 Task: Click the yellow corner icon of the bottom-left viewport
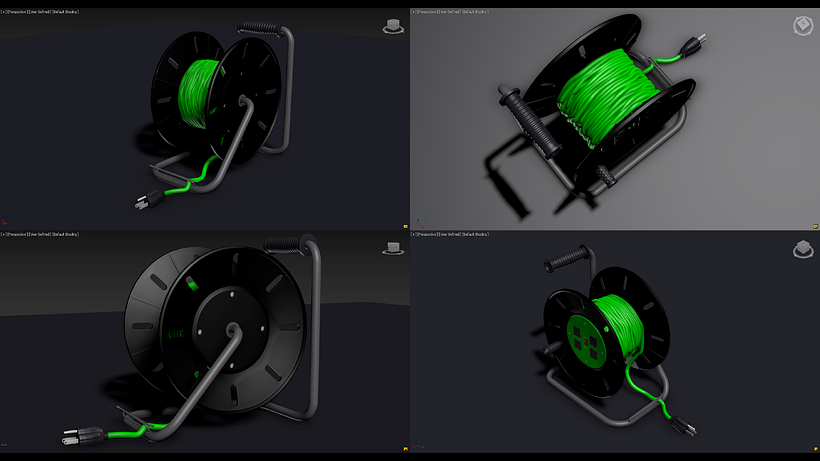pyautogui.click(x=405, y=448)
